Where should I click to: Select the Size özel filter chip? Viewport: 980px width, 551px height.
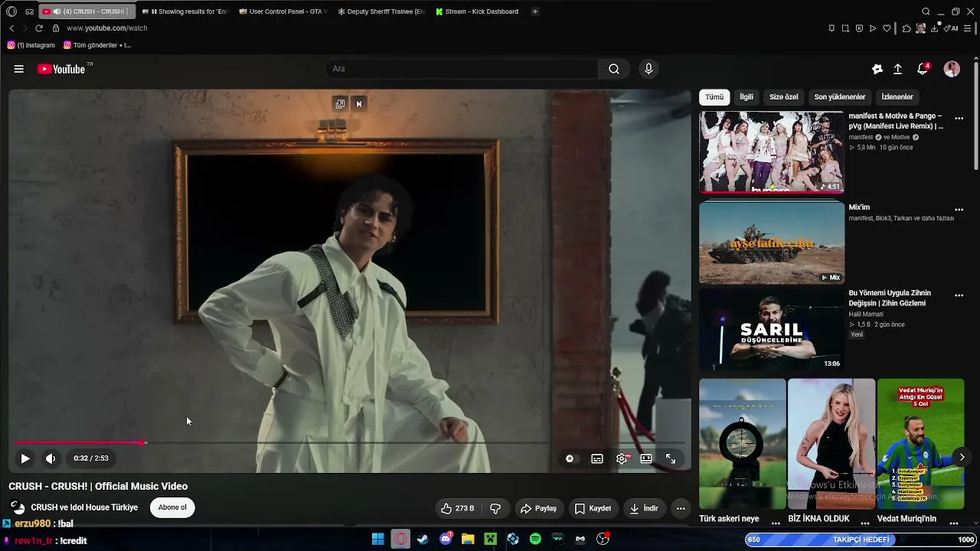[783, 97]
